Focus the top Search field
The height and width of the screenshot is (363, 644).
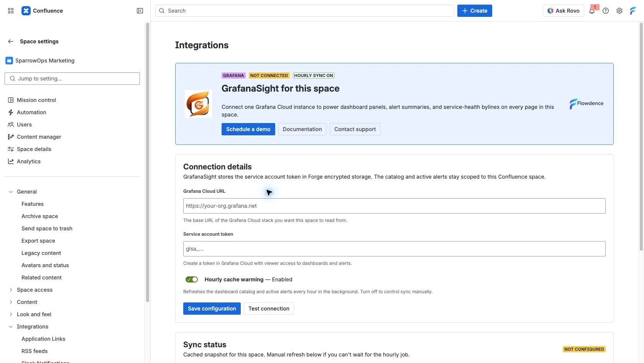click(305, 11)
